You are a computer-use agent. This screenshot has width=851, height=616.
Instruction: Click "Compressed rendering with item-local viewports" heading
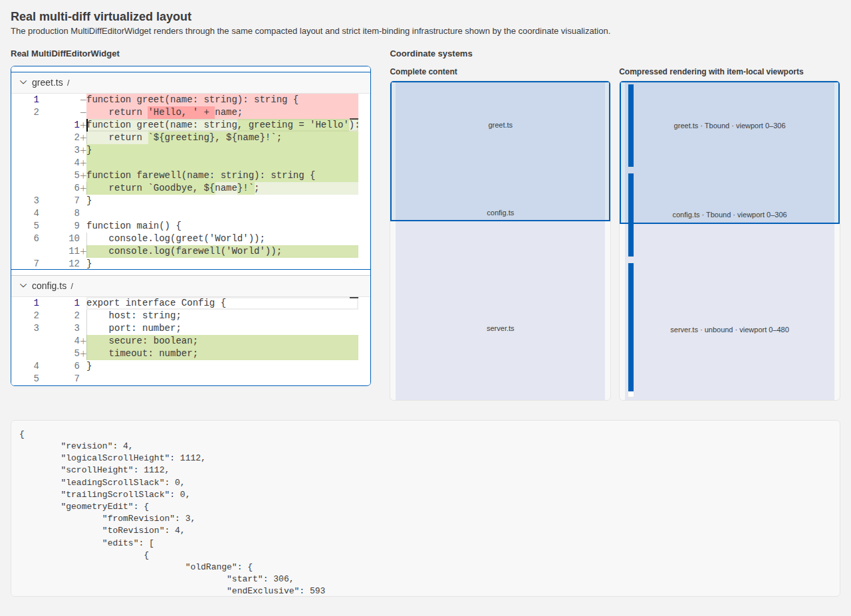tap(711, 71)
